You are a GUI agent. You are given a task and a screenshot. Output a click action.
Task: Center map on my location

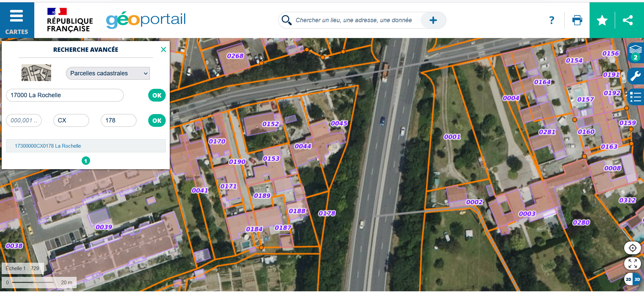click(633, 248)
